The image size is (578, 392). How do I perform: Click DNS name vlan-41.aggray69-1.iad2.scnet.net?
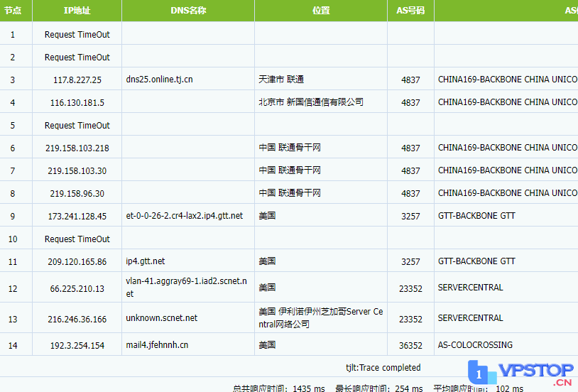[186, 288]
